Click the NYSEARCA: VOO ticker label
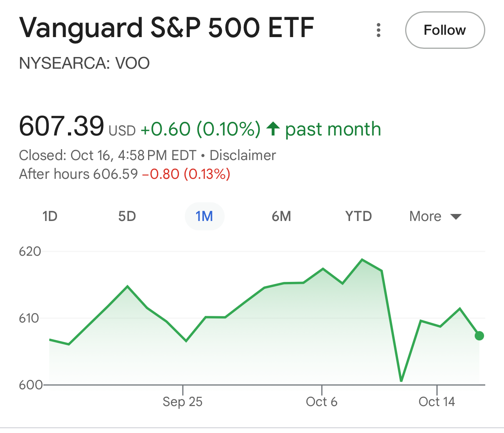This screenshot has width=504, height=433. point(84,63)
